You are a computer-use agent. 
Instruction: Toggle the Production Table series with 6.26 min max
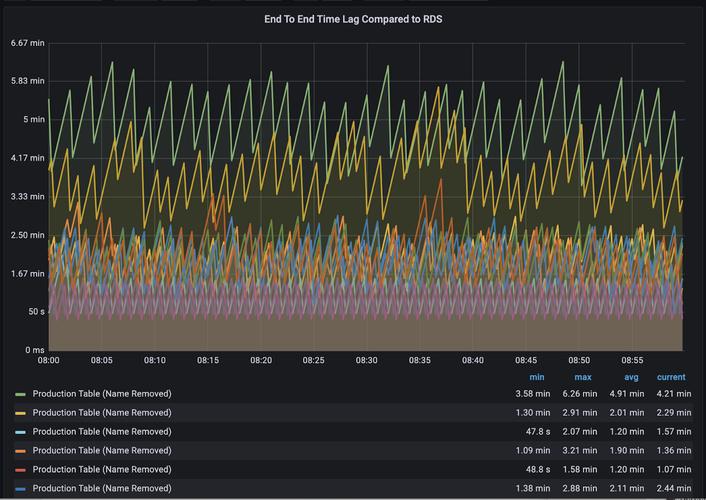tap(102, 394)
